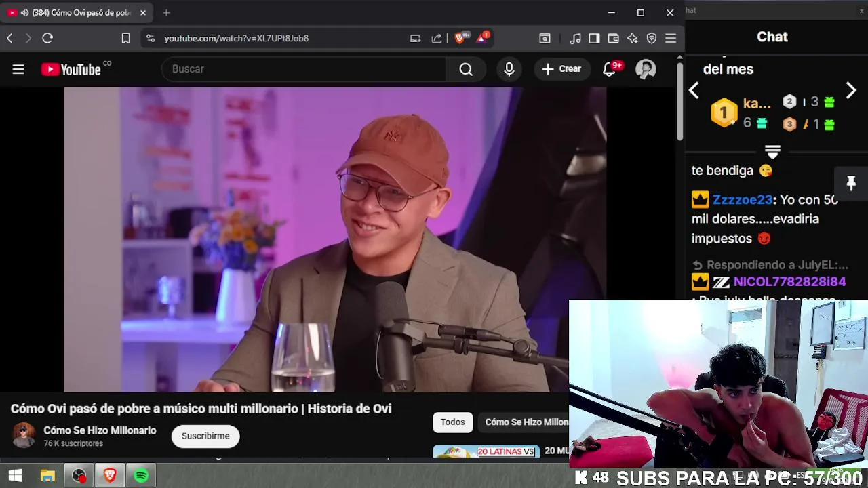Open Brave Shields lion icon
Image resolution: width=868 pixels, height=488 pixels.
tap(460, 38)
